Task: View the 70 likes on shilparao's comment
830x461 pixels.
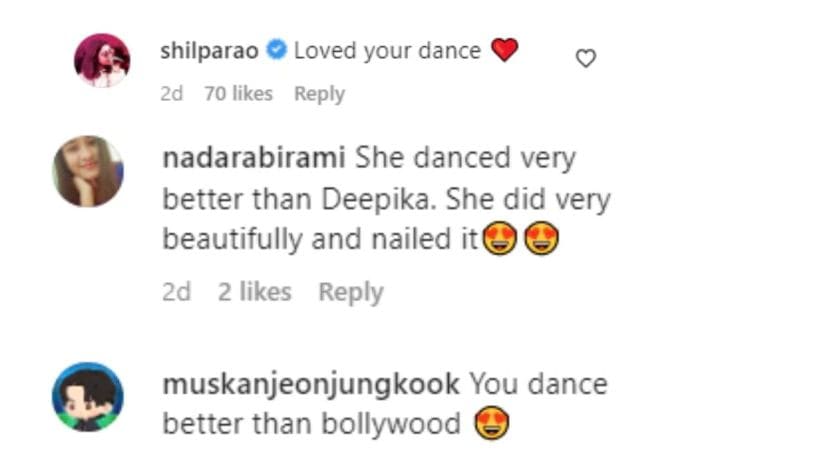Action: 238,94
